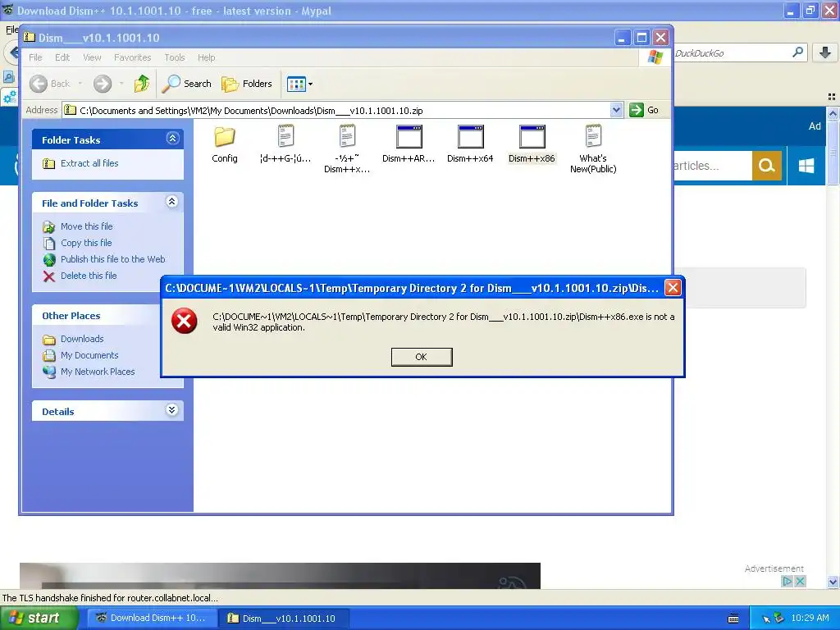Click the Mypal downloads arrow button
Viewport: 840px width, 630px height.
pos(825,52)
